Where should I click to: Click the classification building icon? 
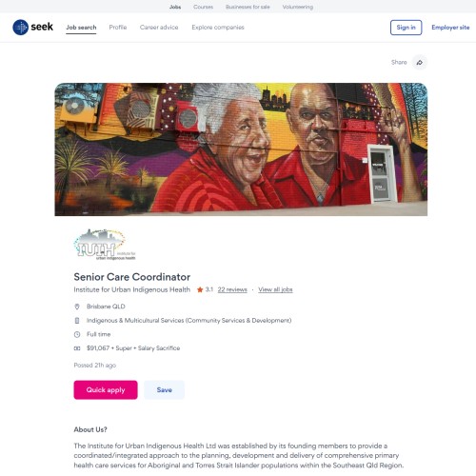(77, 321)
